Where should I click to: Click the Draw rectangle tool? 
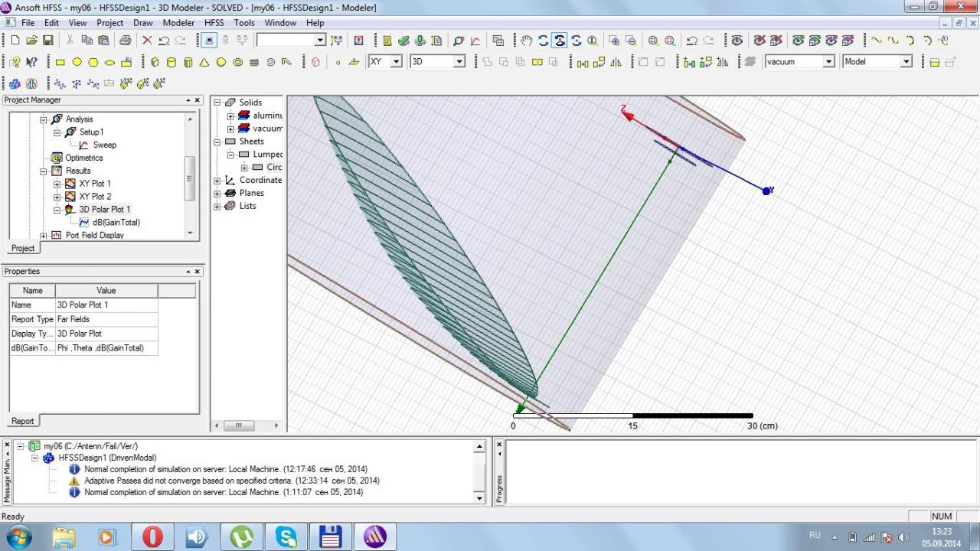[x=60, y=62]
